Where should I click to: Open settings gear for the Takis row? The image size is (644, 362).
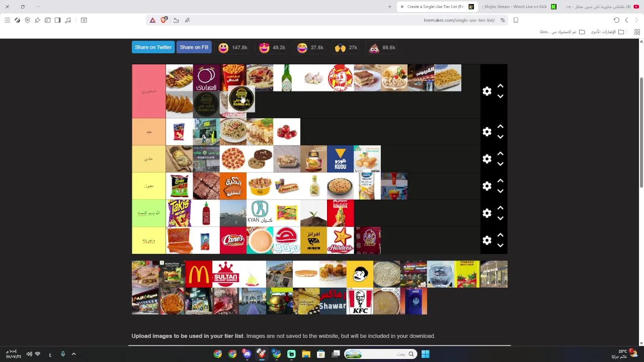coord(487,213)
